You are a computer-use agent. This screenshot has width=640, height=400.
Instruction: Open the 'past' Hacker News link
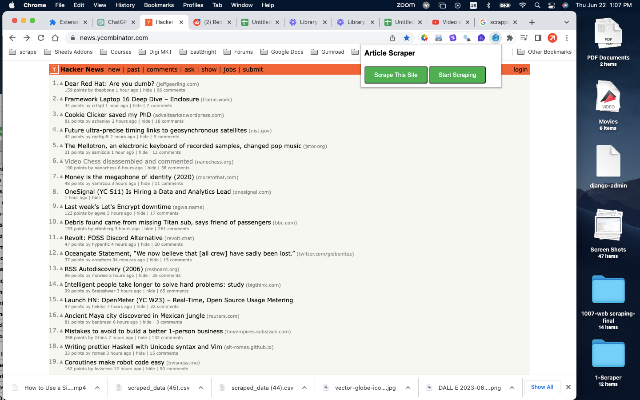coord(133,70)
